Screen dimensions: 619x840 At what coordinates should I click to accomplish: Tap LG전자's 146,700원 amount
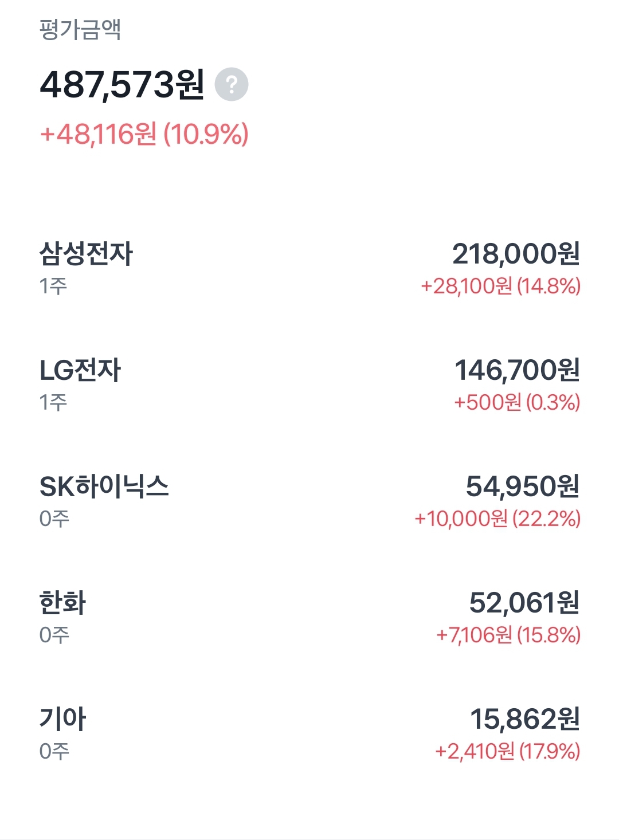pyautogui.click(x=517, y=370)
